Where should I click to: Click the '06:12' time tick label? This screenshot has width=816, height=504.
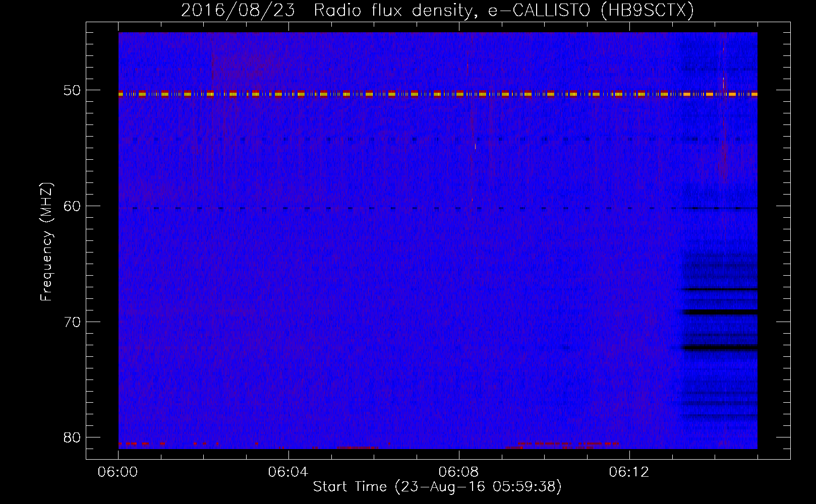629,472
